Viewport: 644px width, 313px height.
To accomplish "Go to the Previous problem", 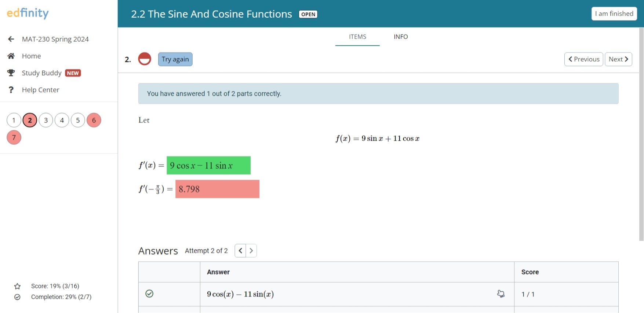I will click(x=584, y=59).
